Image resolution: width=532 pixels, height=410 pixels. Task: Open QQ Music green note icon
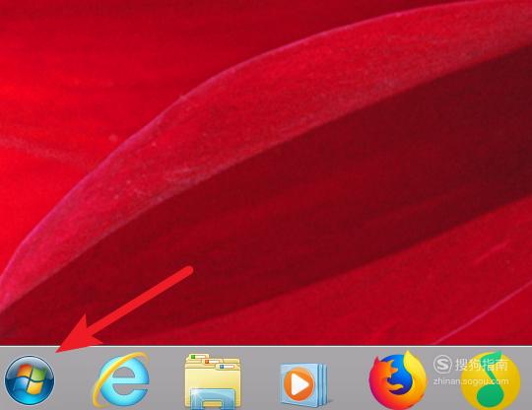[x=491, y=380]
